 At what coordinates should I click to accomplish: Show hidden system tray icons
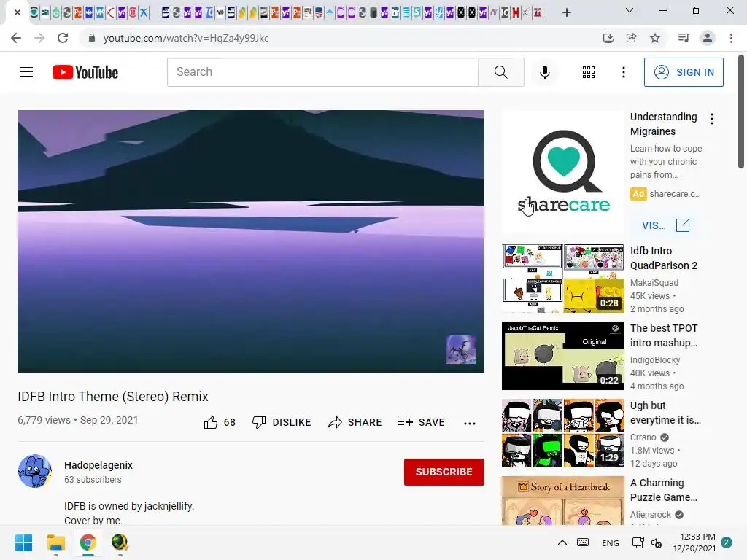562,542
